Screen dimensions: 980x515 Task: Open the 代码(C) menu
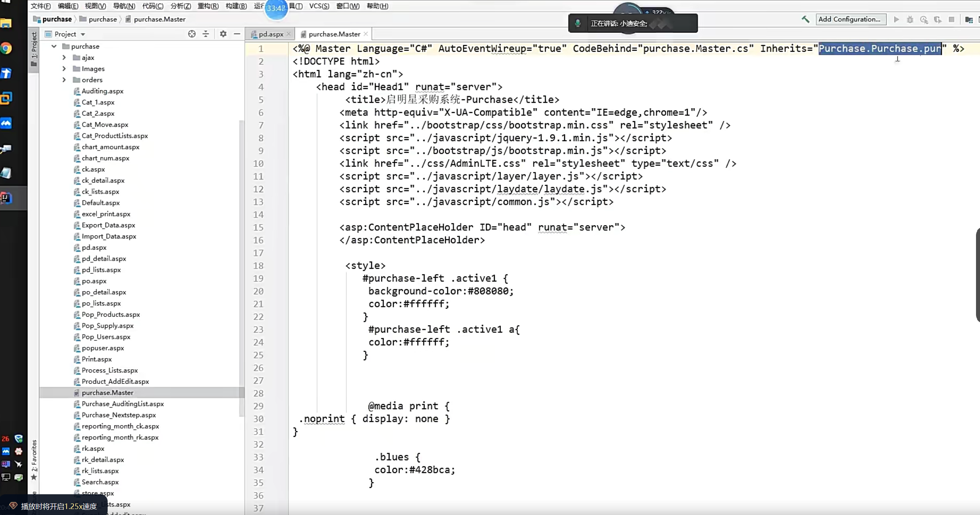(153, 6)
